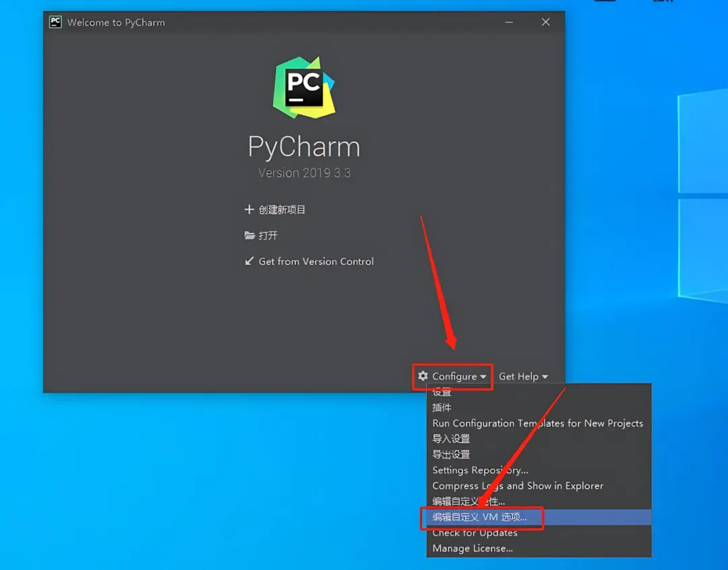Image resolution: width=728 pixels, height=570 pixels.
Task: Select 编辑自定义属性 menu entry
Action: tap(539, 502)
